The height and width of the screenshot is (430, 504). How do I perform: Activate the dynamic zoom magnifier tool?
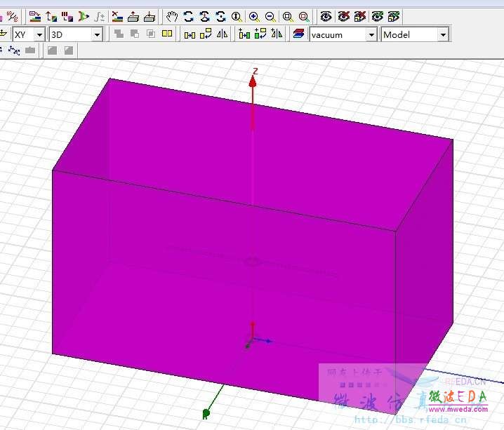point(237,16)
